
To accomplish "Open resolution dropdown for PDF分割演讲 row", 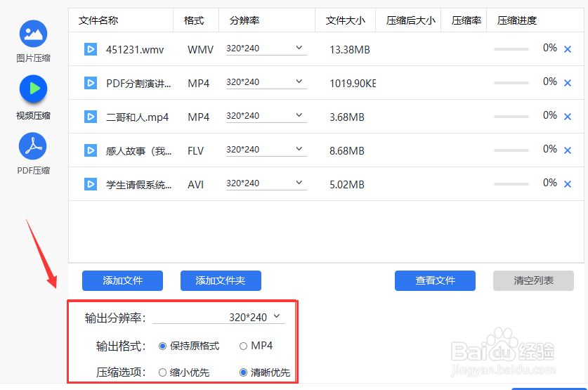I will tap(266, 82).
